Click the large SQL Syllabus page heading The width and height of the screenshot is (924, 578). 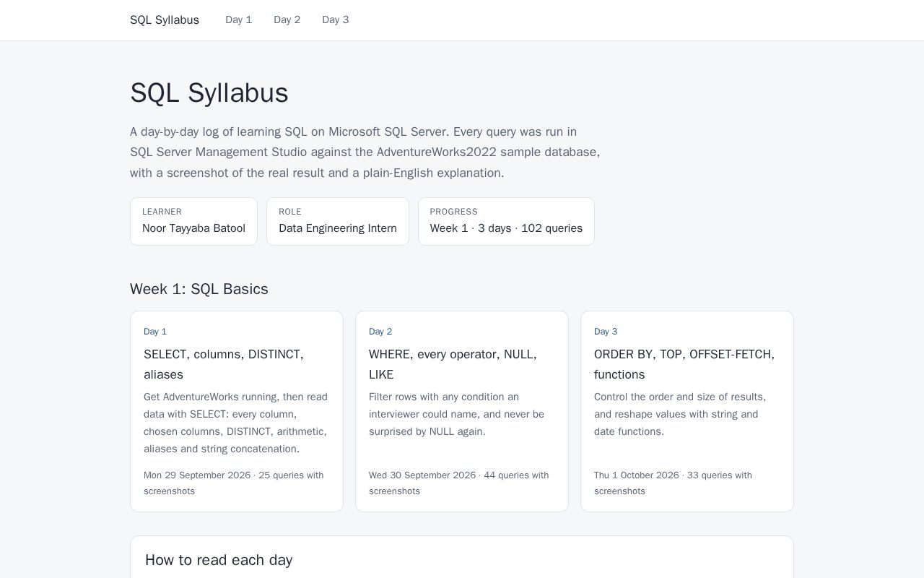click(x=209, y=93)
